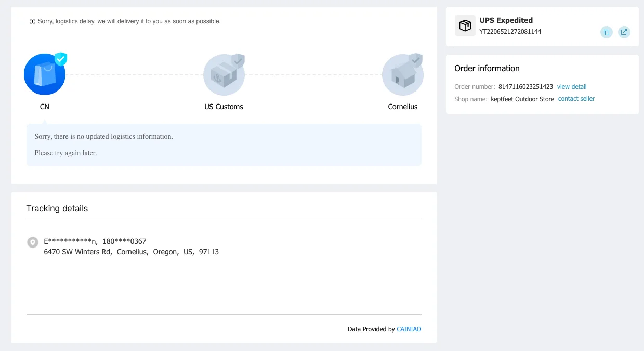Screen dimensions: 644x351
Task: Open the CAINIAO data provider link
Action: tap(409, 329)
